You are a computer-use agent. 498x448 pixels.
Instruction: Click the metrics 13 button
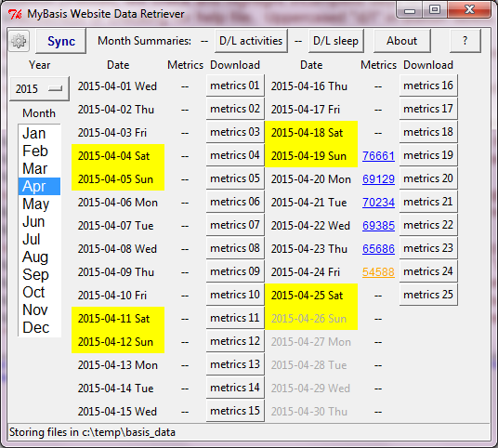coord(235,364)
